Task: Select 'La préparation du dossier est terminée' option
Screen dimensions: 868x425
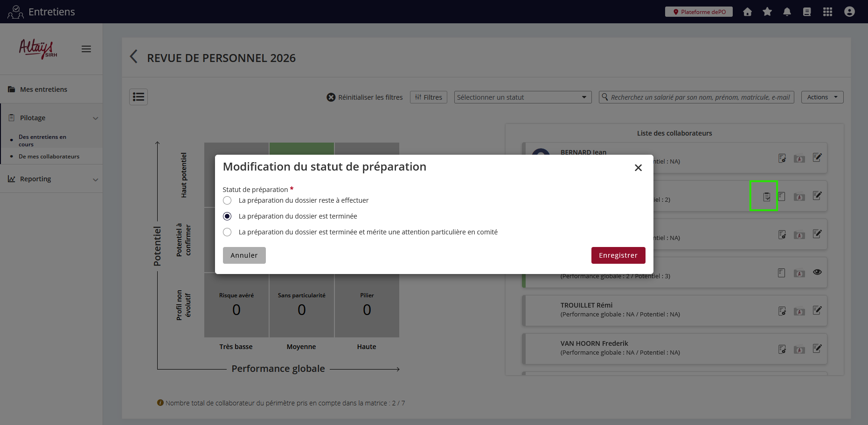Action: tap(227, 216)
